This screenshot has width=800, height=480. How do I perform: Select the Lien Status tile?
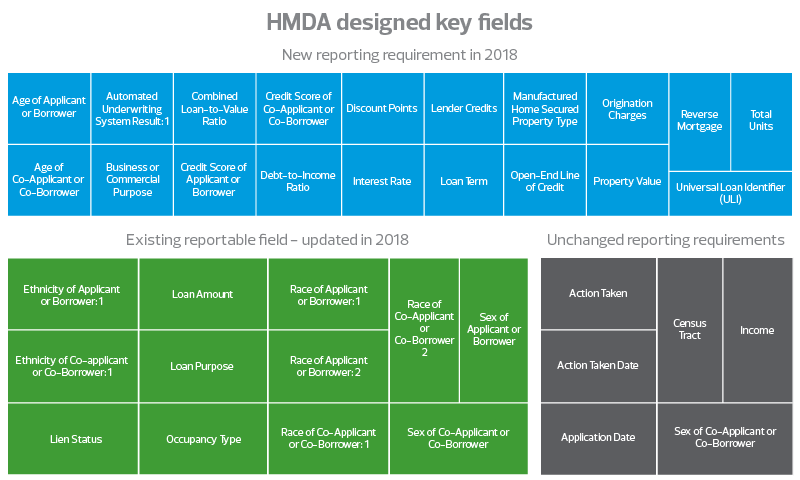[x=72, y=439]
